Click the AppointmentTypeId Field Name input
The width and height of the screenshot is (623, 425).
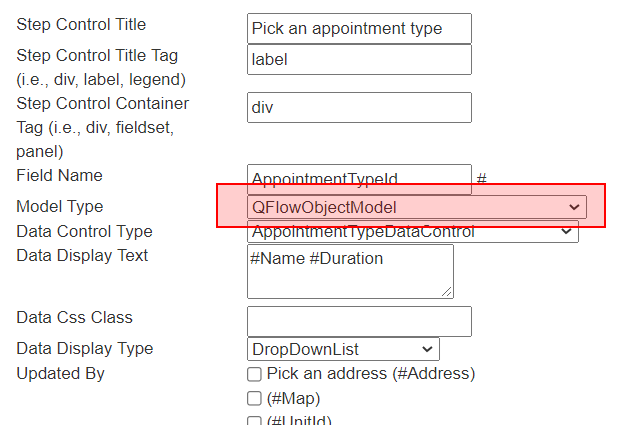pyautogui.click(x=359, y=179)
